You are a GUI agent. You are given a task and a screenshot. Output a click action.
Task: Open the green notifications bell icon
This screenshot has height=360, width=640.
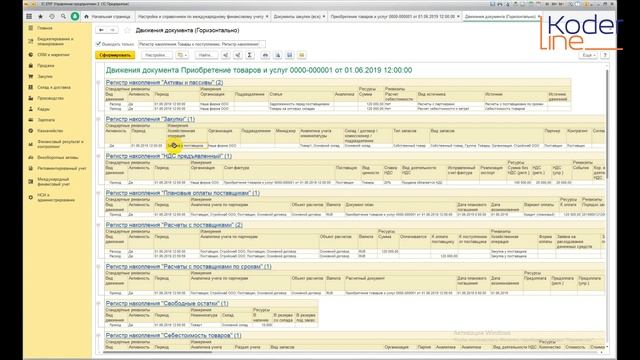pyautogui.click(x=75, y=16)
